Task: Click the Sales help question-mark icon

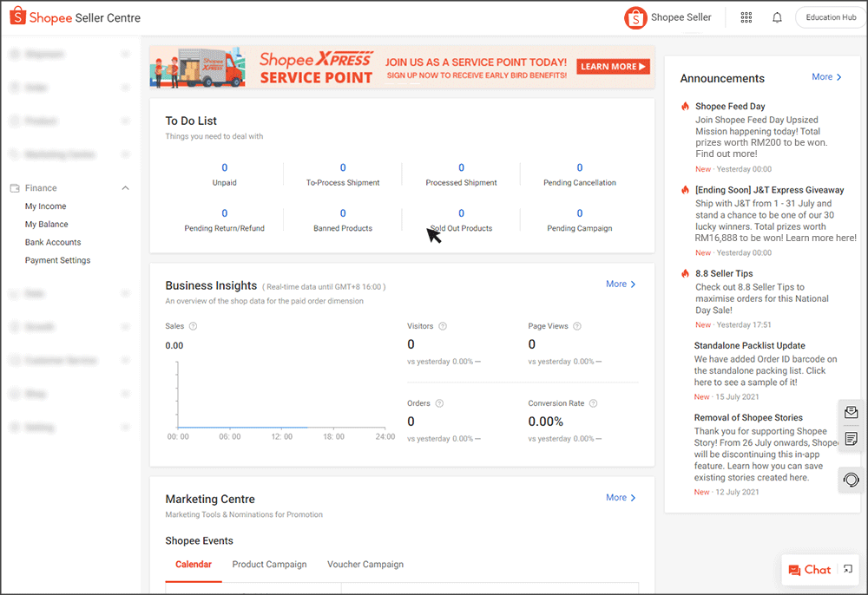Action: (x=193, y=326)
